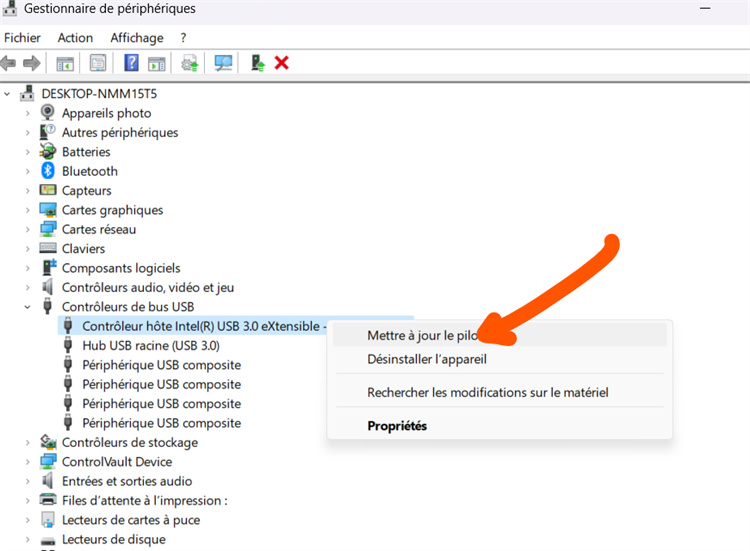Select Contrôleur hôte Intel(R) USB 3.0 eXtensible

click(x=201, y=326)
